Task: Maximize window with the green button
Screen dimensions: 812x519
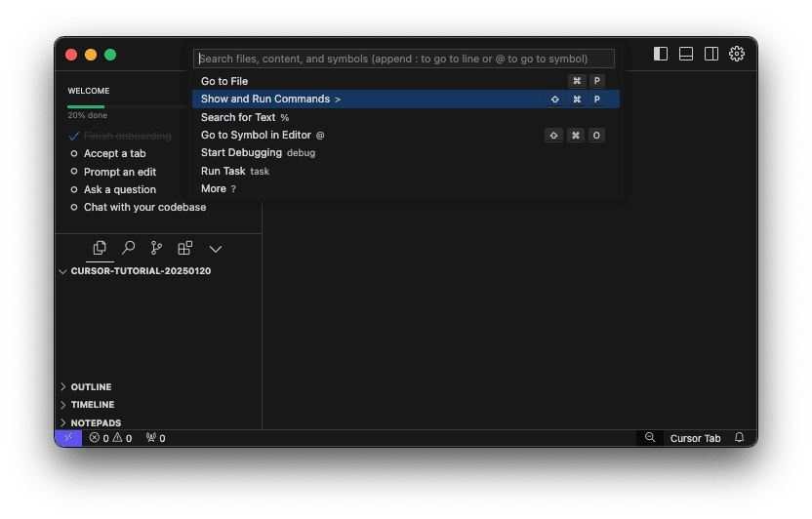Action: (x=110, y=55)
